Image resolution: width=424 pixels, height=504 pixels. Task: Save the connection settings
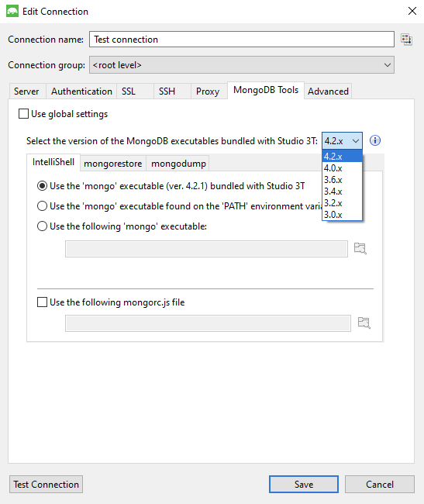pos(304,484)
